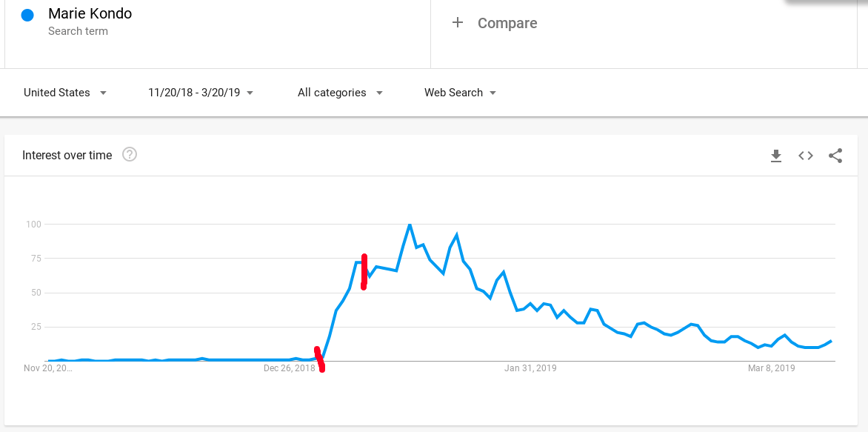Open the 11/20/18 - 3/20/19 date range dropdown

coord(201,93)
